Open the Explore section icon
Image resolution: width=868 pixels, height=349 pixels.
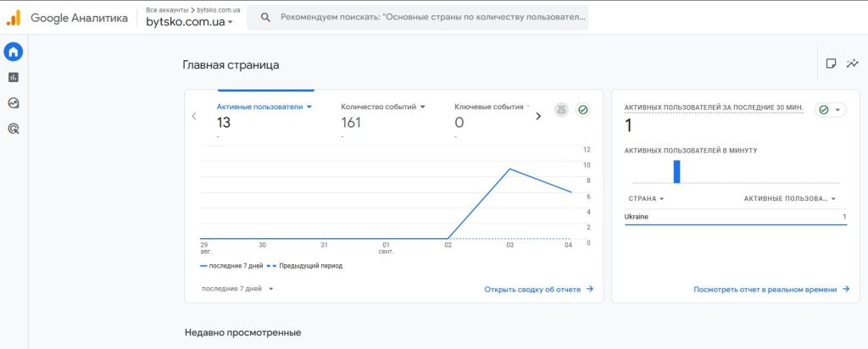(14, 103)
